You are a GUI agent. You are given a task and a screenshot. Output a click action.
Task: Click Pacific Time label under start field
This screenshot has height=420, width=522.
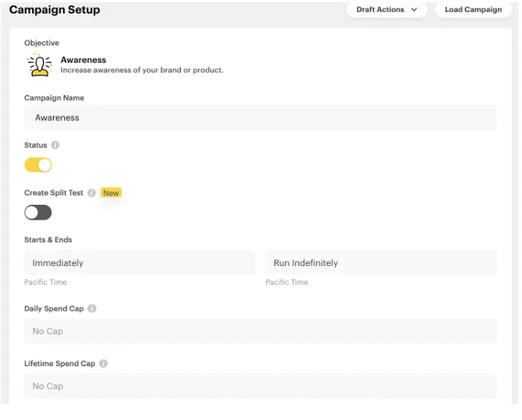point(46,282)
